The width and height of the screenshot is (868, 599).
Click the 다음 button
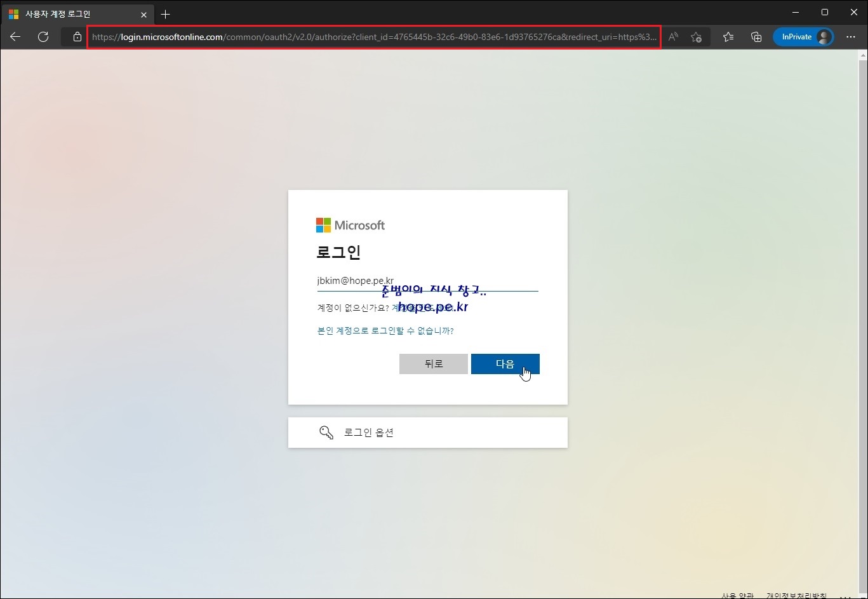point(505,364)
